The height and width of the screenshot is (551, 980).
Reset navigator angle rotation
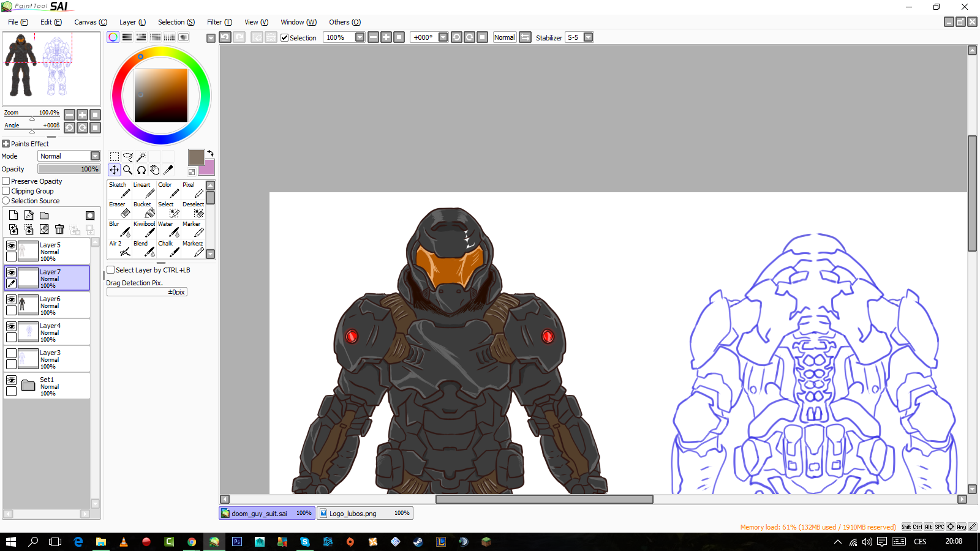(x=95, y=127)
